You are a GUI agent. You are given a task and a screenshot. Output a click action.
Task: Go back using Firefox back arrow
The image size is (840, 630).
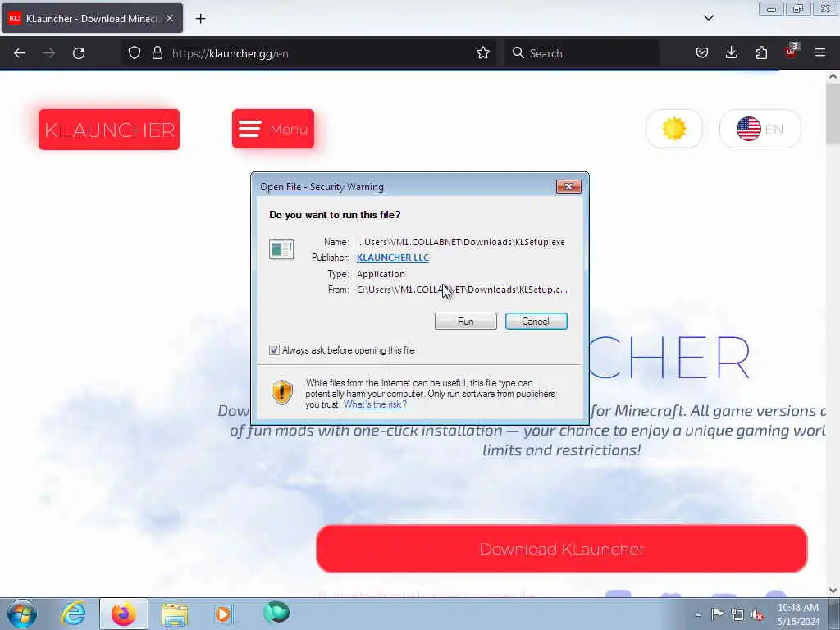point(20,53)
